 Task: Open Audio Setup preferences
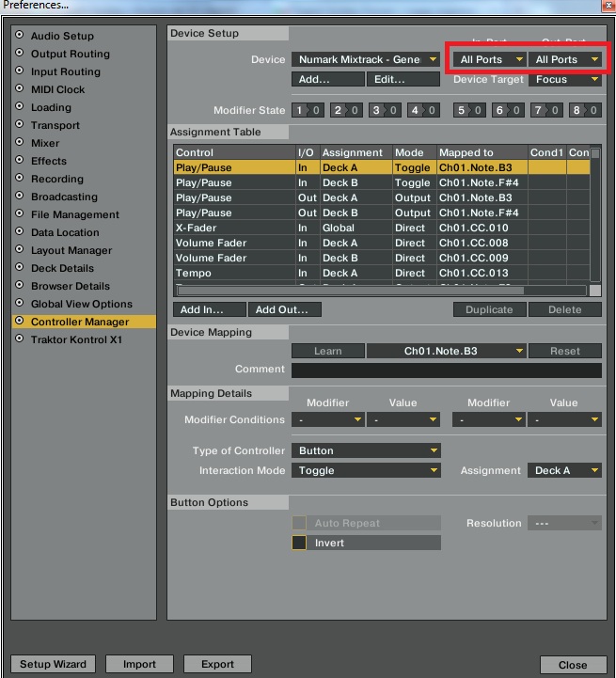[62, 36]
